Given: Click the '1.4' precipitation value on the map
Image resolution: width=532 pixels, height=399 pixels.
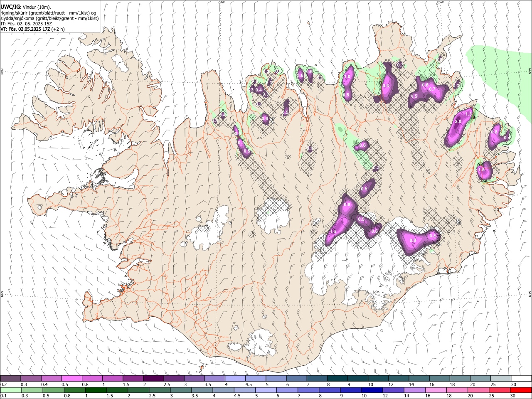Looking at the screenshot, I should point(332,232).
